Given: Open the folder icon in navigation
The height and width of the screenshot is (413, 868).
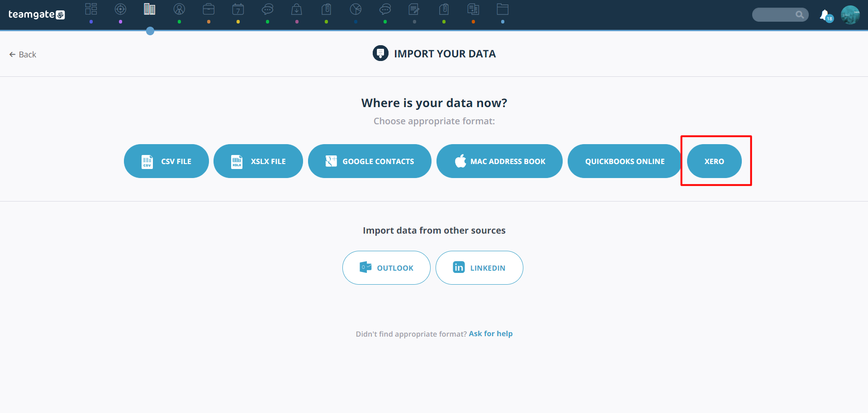Looking at the screenshot, I should tap(503, 9).
